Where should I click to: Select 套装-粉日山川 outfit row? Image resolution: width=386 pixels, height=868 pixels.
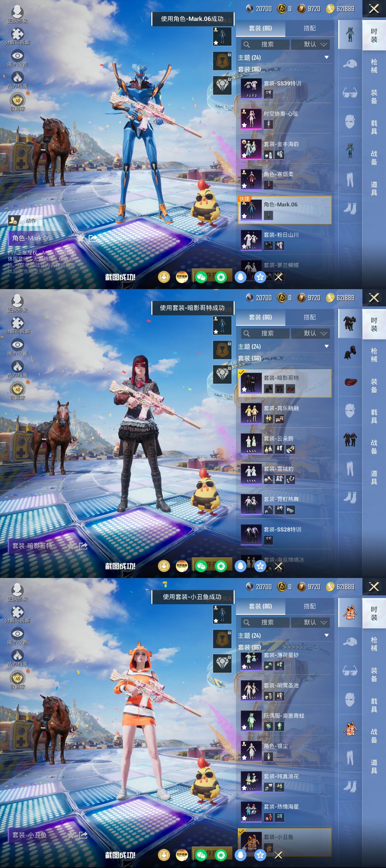click(285, 240)
